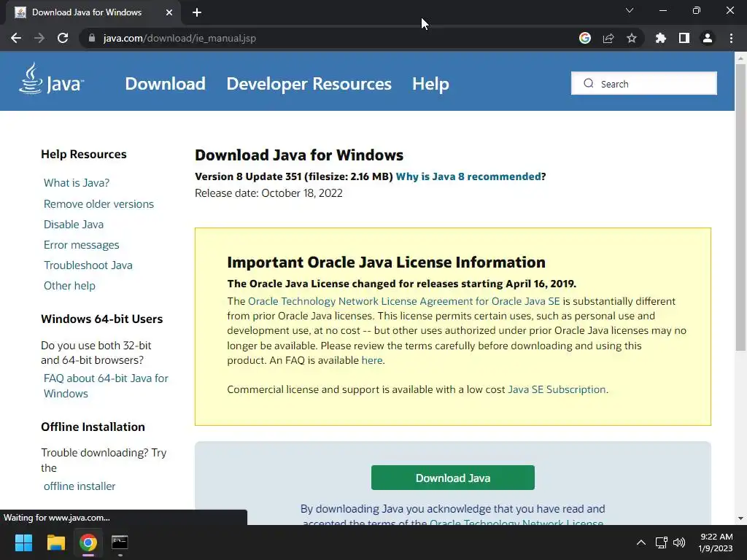Go back with the browser back arrow

[16, 38]
